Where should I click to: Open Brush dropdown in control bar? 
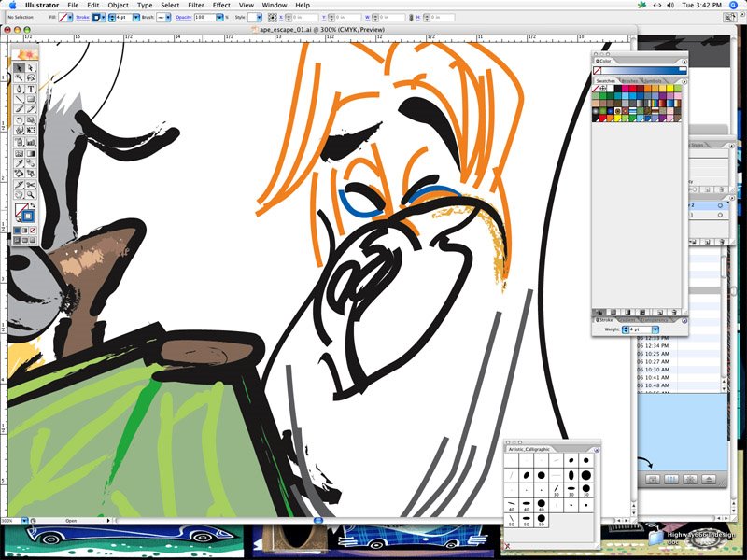point(168,17)
